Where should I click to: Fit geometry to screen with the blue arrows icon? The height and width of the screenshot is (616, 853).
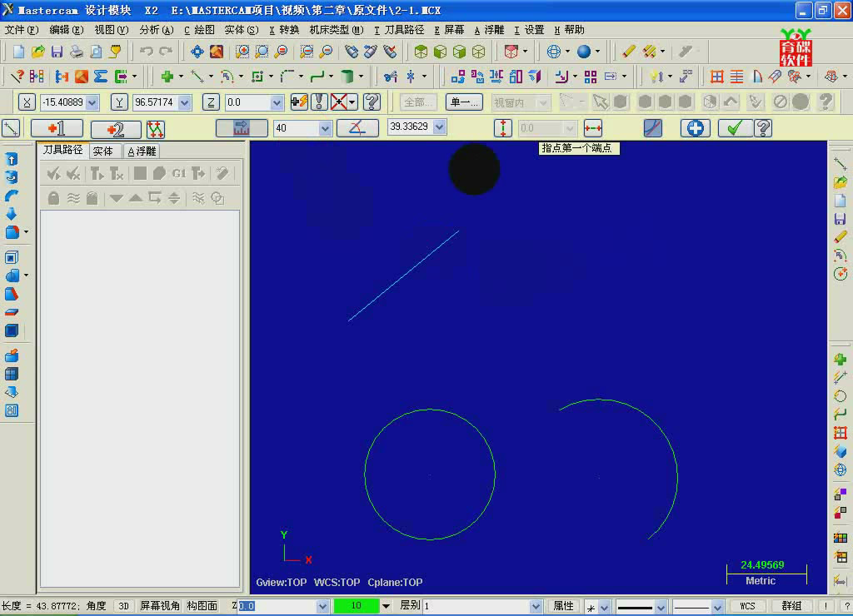[197, 52]
